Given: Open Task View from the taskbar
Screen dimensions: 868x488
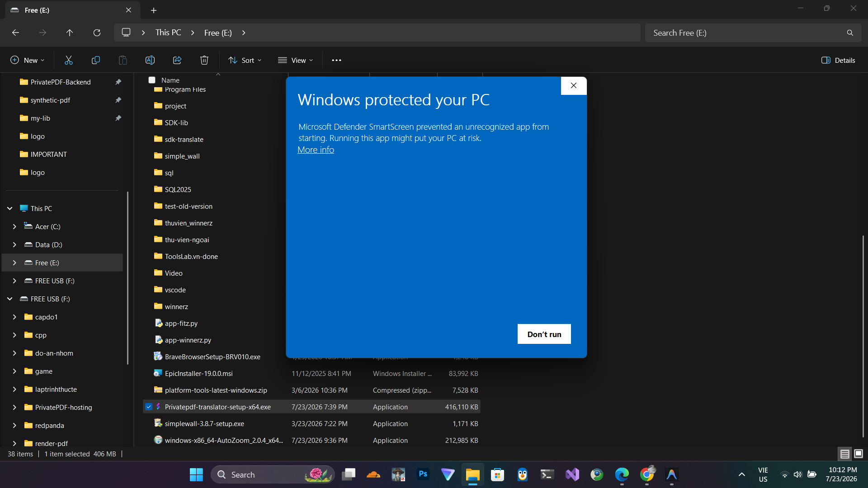Looking at the screenshot, I should click(x=349, y=474).
